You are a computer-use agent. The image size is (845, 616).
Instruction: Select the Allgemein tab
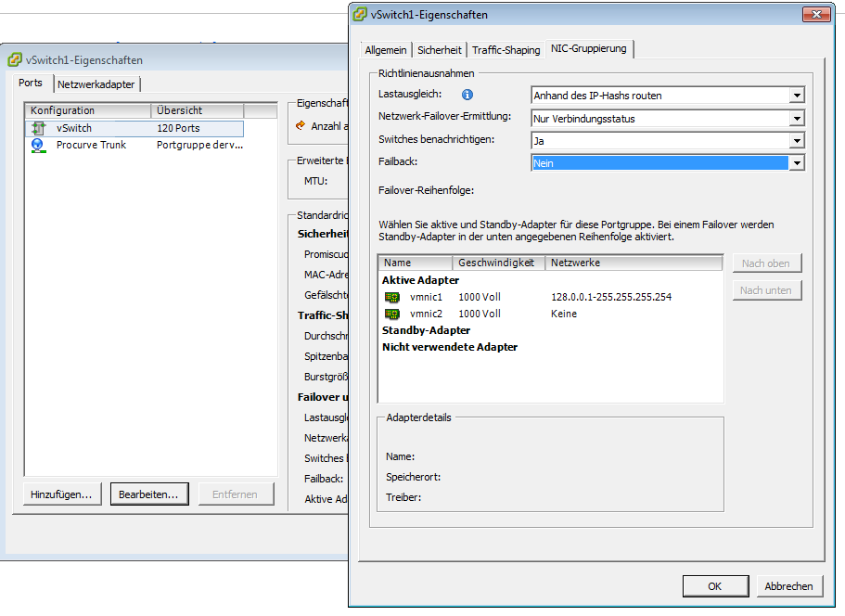pyautogui.click(x=386, y=50)
